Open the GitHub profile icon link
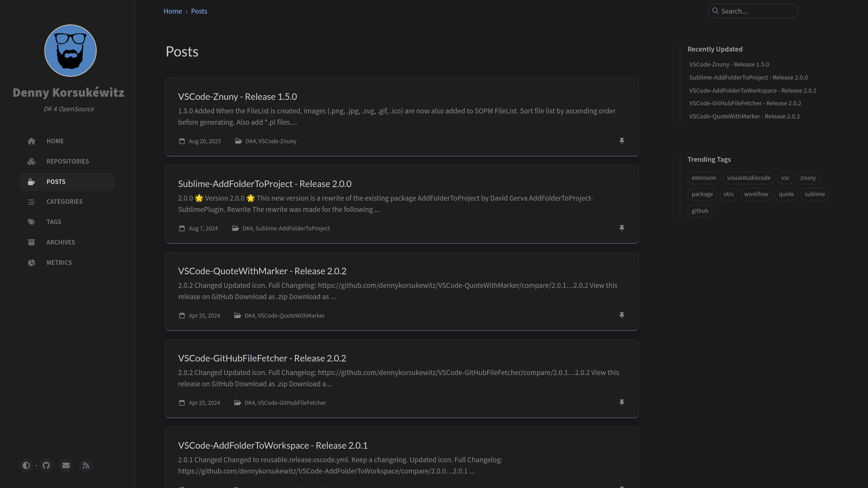Viewport: 868px width, 488px height. click(x=46, y=465)
